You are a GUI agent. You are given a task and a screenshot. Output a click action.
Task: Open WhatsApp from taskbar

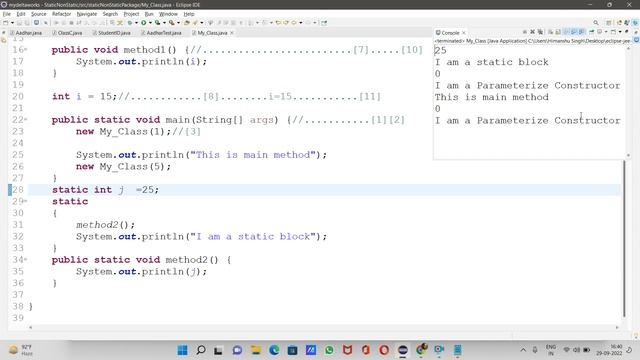point(329,350)
